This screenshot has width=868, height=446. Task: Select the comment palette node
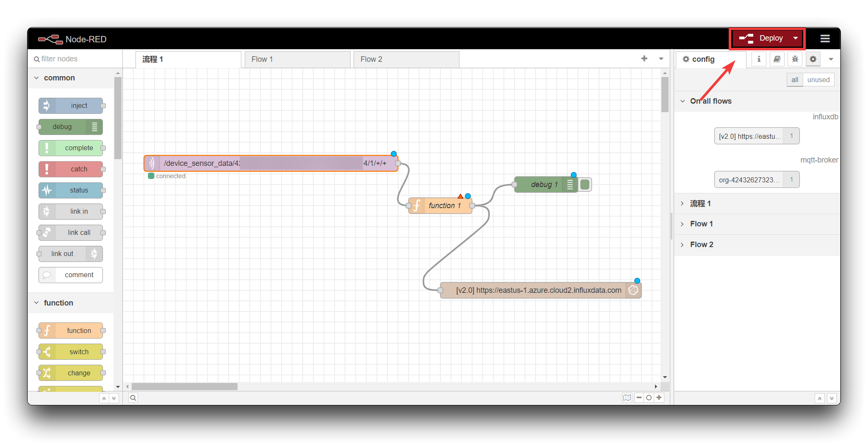[x=71, y=275]
